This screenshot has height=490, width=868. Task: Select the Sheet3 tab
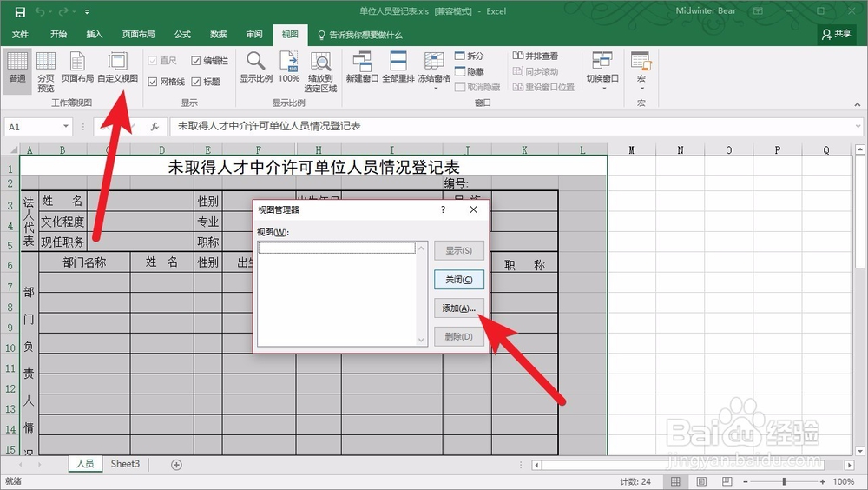(x=125, y=464)
